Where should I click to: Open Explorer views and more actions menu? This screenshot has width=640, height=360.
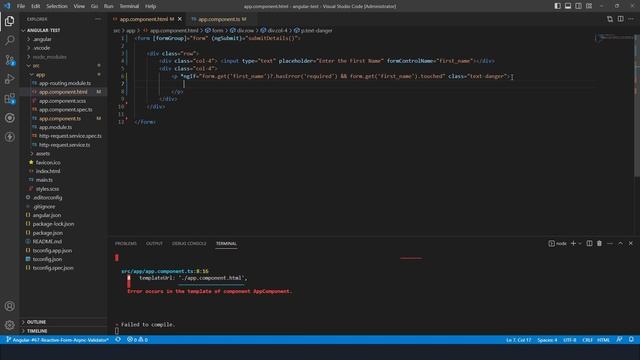(98, 19)
